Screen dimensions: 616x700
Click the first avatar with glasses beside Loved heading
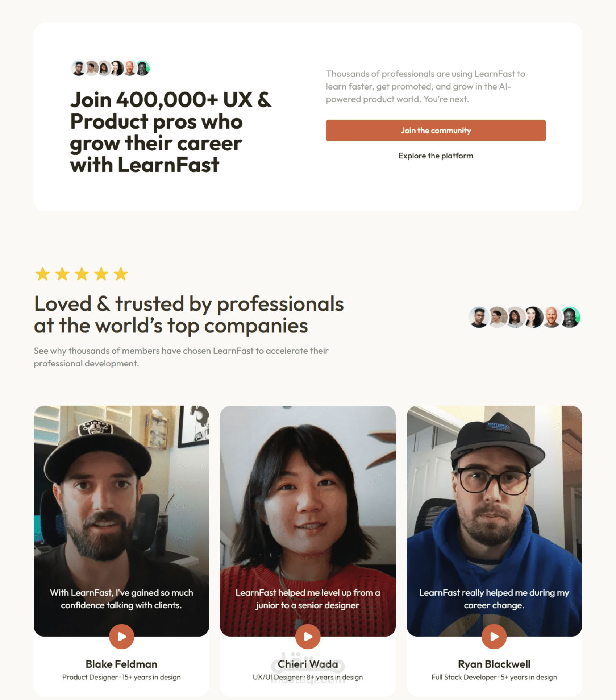(x=479, y=317)
